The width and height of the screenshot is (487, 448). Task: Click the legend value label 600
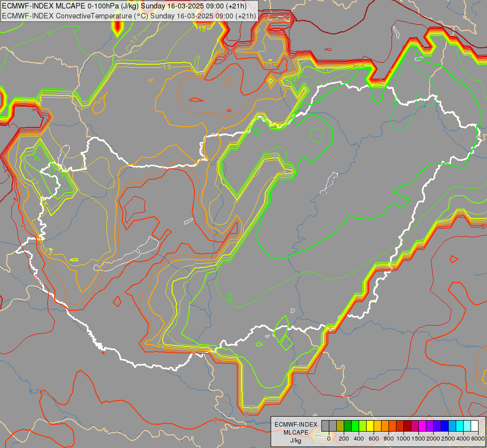coord(374,439)
